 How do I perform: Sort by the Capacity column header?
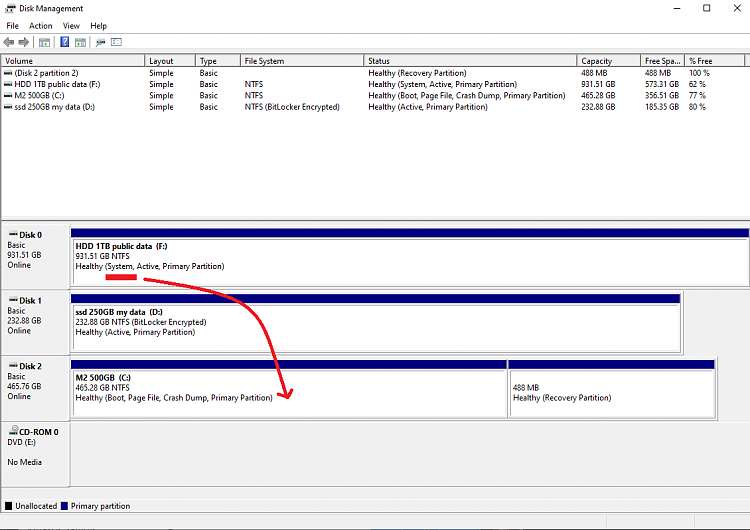point(609,61)
